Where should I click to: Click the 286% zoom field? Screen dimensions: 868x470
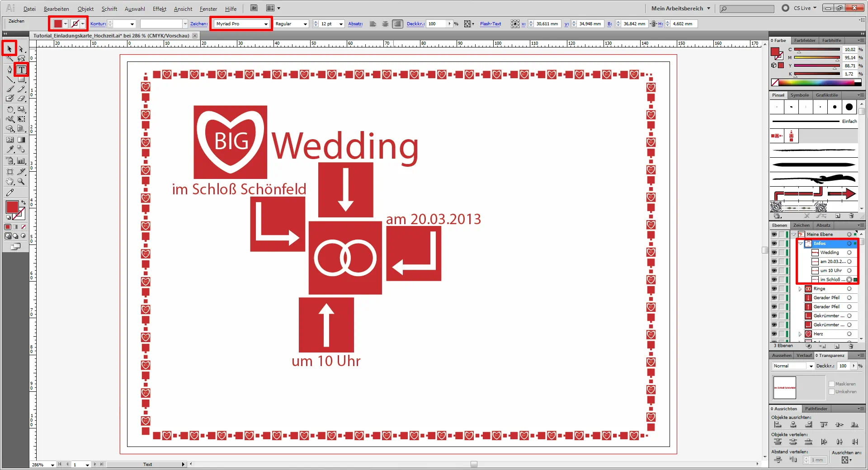tap(38, 465)
